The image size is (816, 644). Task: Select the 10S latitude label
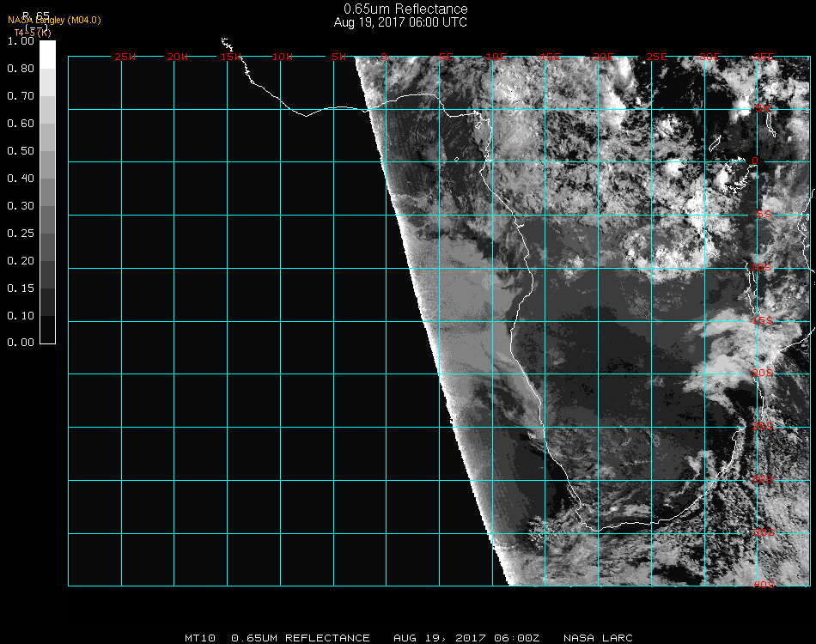pos(761,267)
